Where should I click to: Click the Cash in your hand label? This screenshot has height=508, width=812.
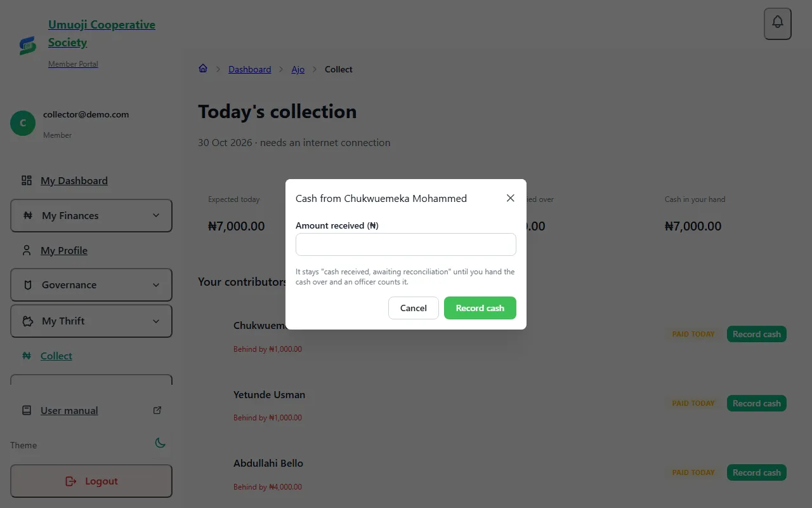click(695, 199)
